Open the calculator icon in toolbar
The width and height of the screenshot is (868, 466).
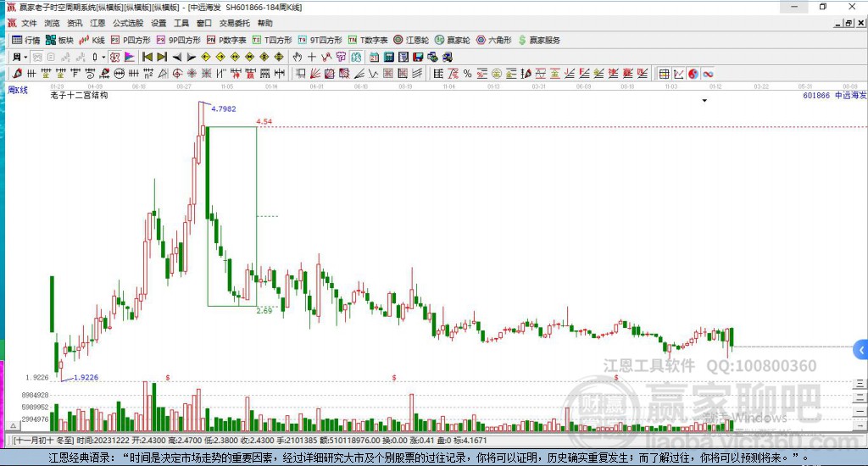388,57
